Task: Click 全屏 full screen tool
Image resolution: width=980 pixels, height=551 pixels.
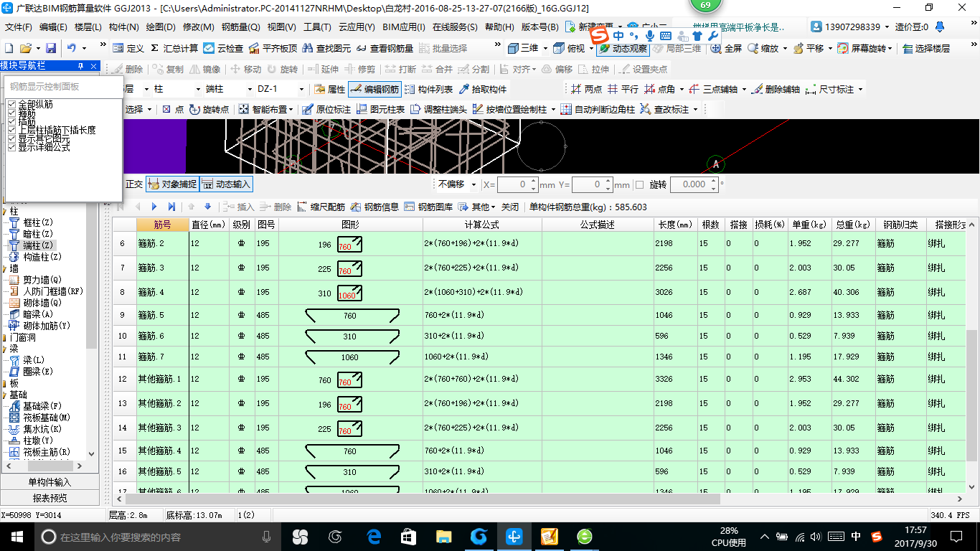Action: [x=726, y=48]
